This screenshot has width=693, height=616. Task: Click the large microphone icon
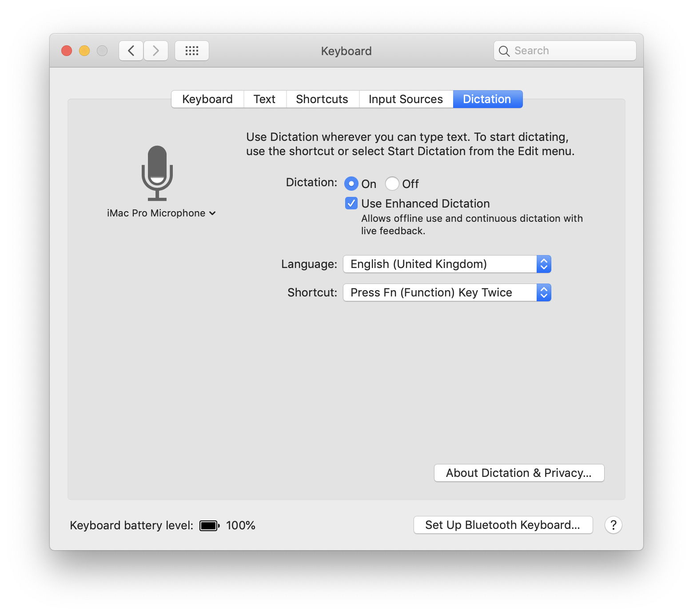tap(157, 173)
